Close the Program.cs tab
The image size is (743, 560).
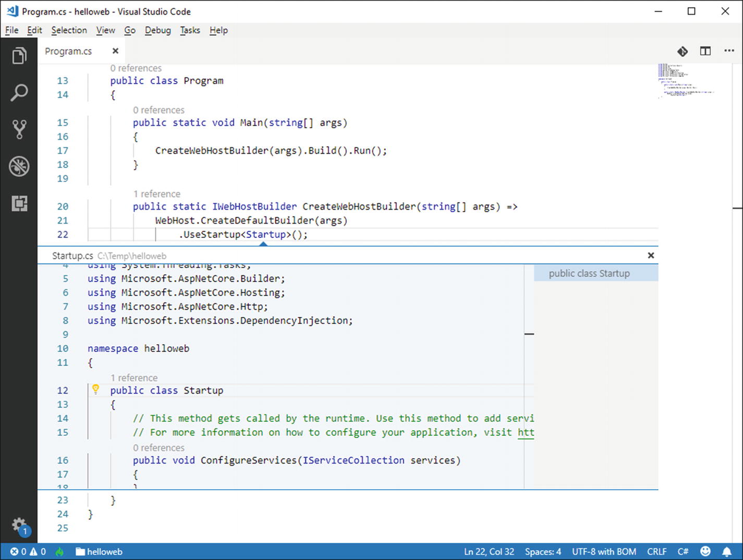coord(115,51)
